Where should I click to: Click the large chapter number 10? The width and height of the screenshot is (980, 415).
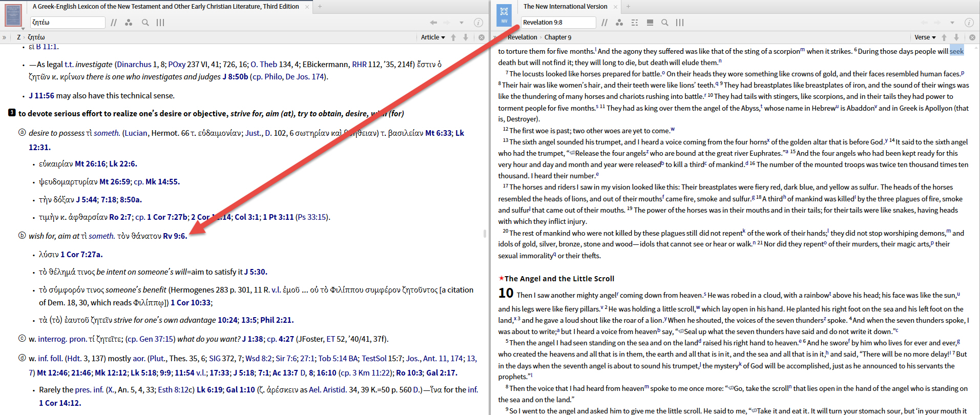[506, 293]
